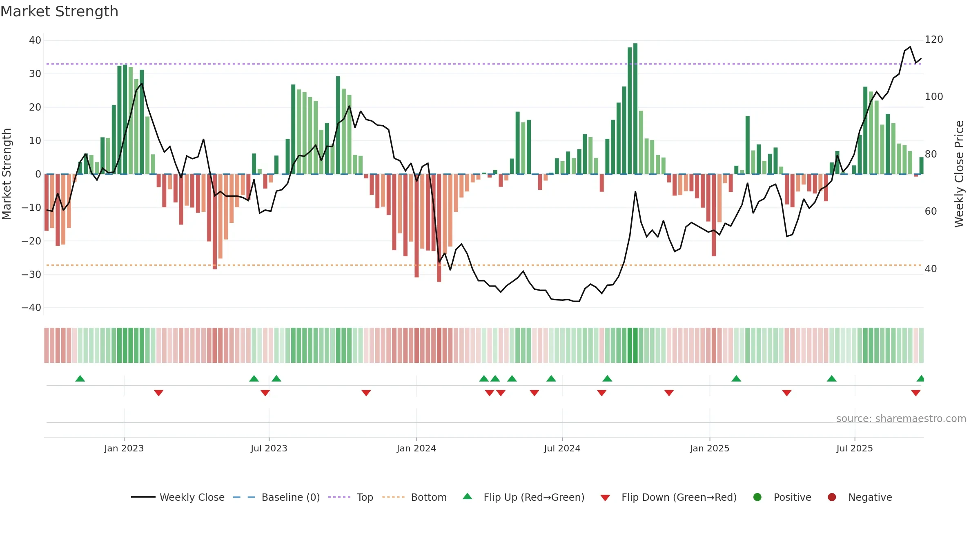Screen dimensions: 980x551
Task: Toggle the Weekly Close legend entry
Action: point(178,497)
